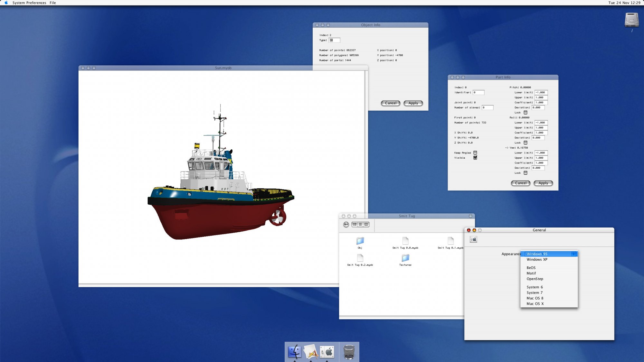Open the Textures folder
The image size is (644, 362).
tap(405, 258)
